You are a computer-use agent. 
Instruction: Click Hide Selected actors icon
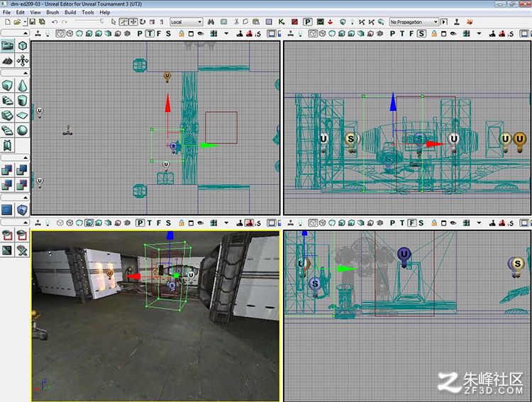tap(23, 235)
